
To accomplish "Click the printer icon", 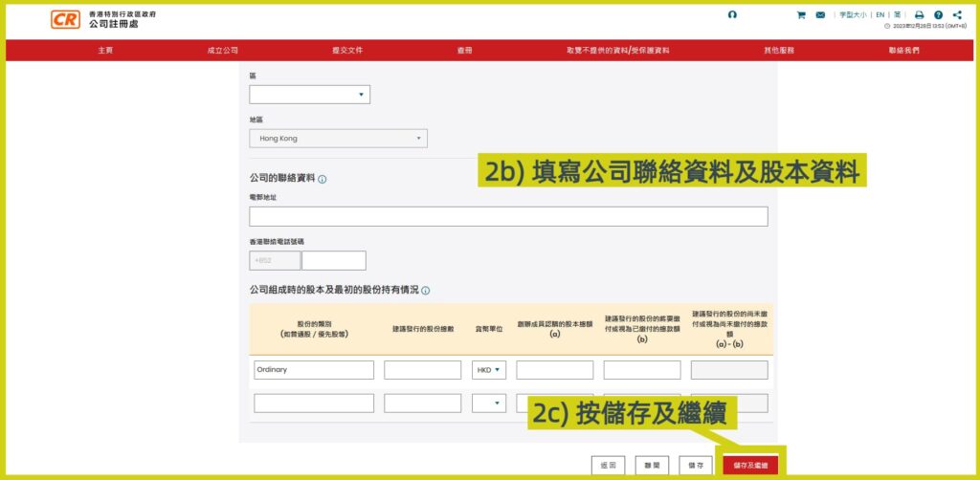I will 919,15.
